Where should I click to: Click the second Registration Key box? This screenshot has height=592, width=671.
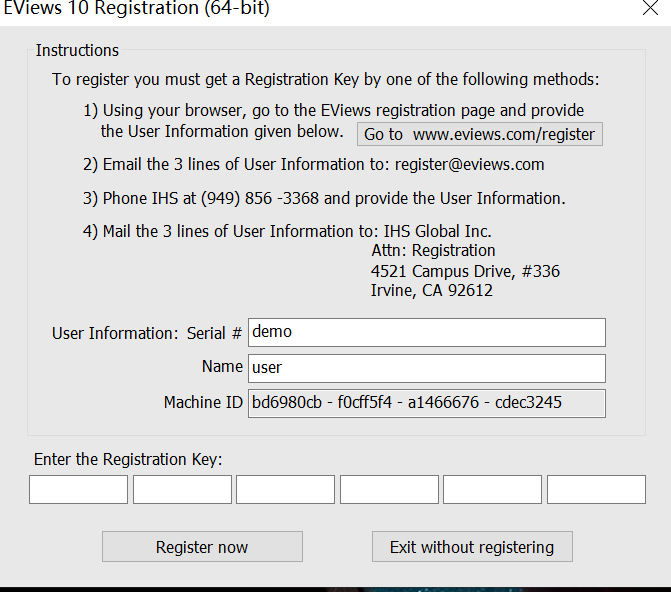tap(182, 489)
